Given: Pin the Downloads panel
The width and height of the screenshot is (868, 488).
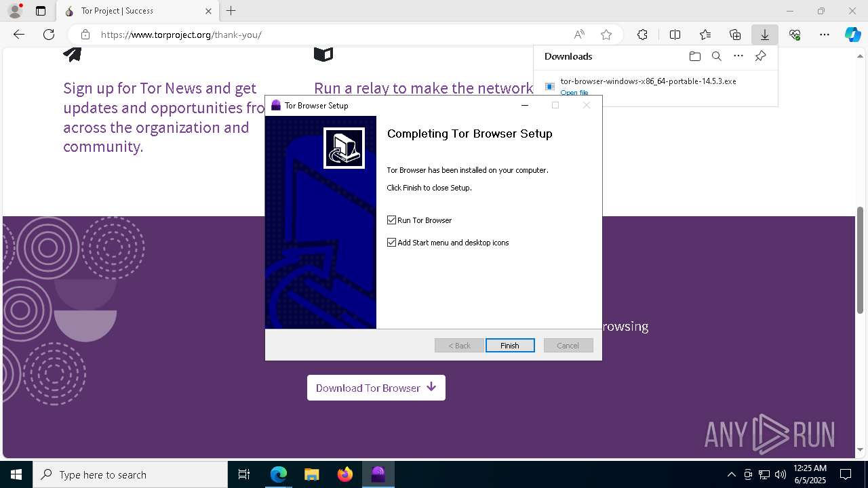Looking at the screenshot, I should click(760, 56).
